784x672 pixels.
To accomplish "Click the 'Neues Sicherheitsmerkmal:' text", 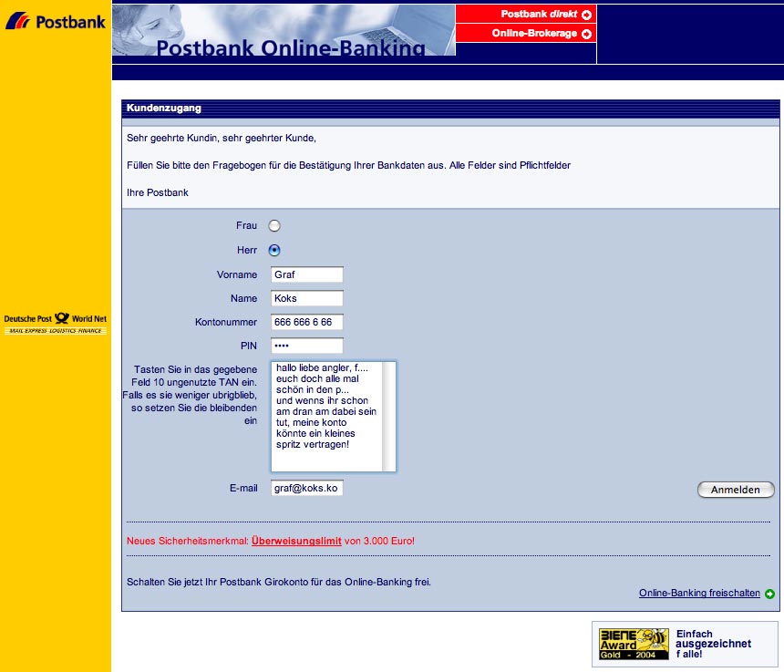I will coord(187,541).
